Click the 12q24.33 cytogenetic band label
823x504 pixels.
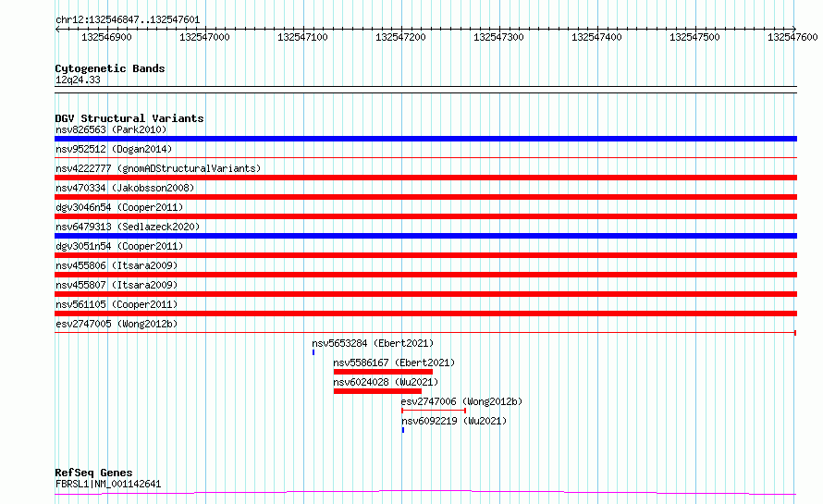click(78, 80)
